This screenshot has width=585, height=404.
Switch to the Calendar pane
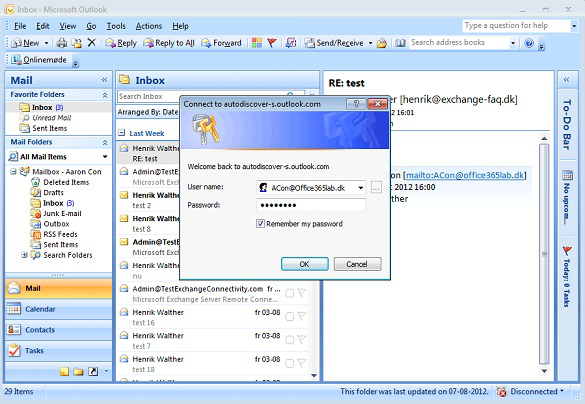click(59, 309)
